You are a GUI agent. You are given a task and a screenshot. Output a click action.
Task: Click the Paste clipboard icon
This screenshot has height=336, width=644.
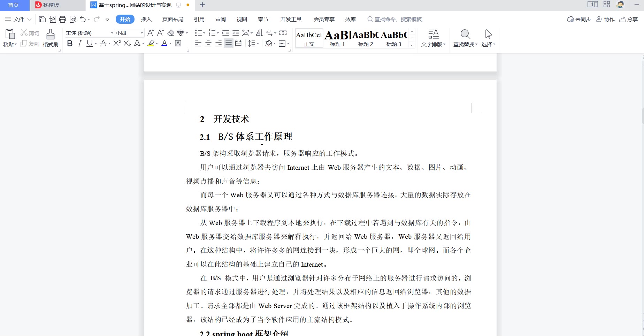[x=10, y=34]
